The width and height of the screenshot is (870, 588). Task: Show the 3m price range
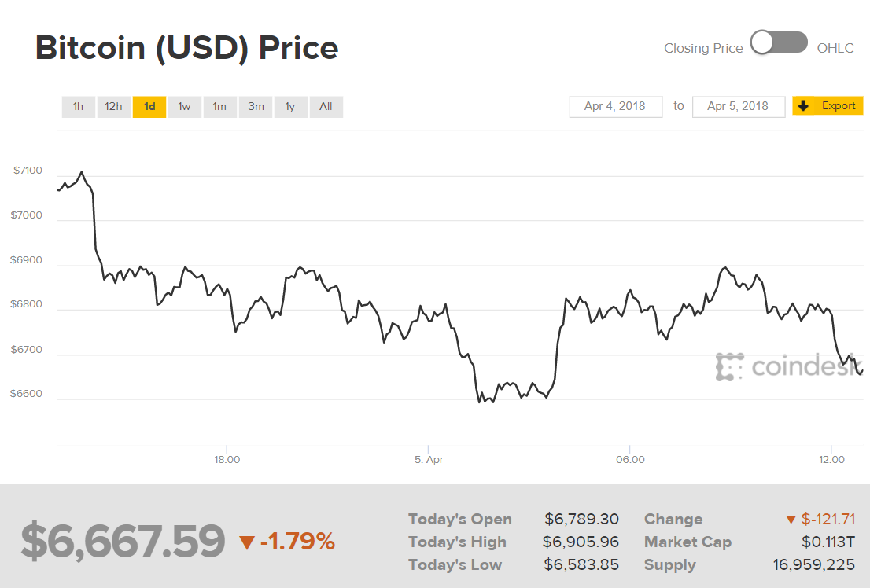pos(256,107)
